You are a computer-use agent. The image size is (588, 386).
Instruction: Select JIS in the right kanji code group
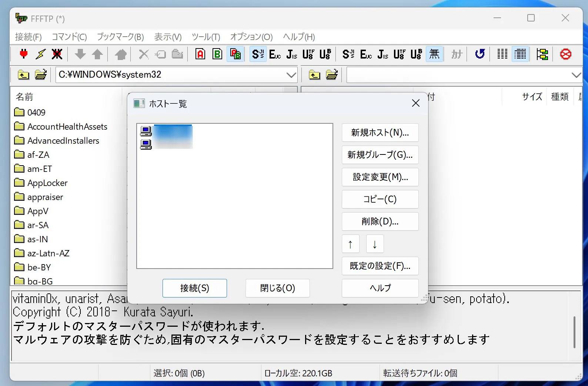(x=383, y=54)
